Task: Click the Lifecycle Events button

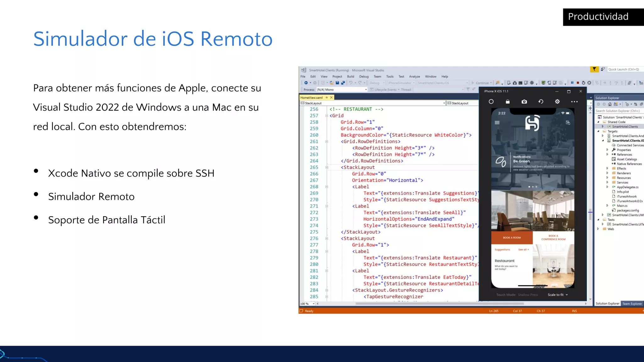Action: [385, 90]
